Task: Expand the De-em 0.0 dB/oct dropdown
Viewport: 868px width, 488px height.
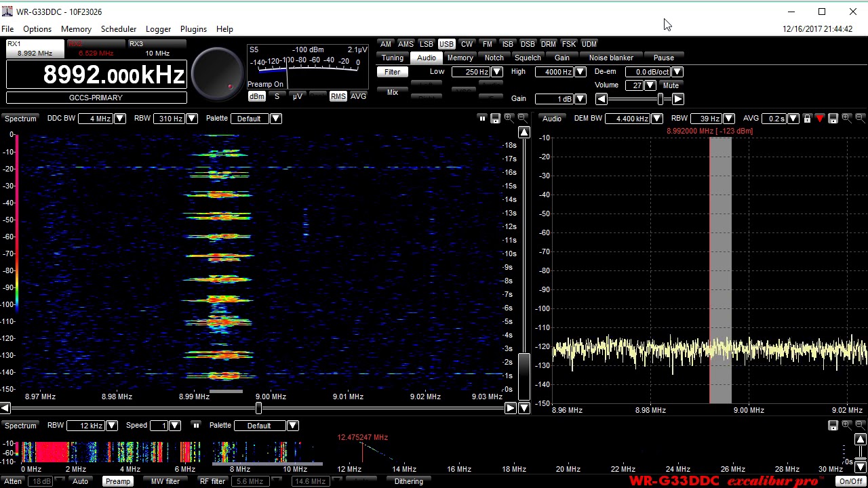Action: pyautogui.click(x=677, y=72)
